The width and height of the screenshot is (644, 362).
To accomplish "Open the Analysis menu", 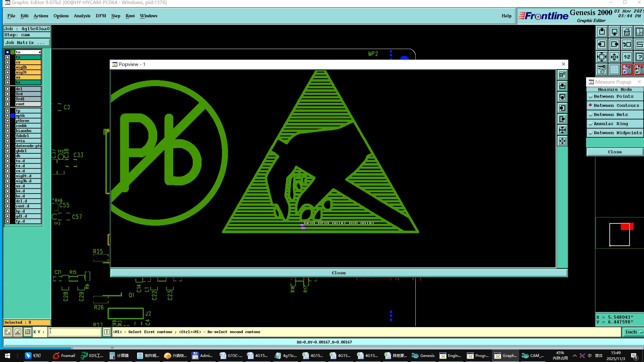I will coord(82,16).
